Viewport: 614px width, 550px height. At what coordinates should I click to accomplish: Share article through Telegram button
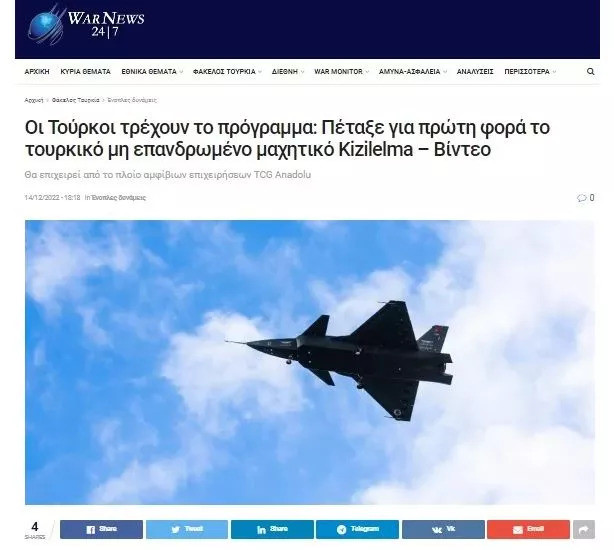358,529
